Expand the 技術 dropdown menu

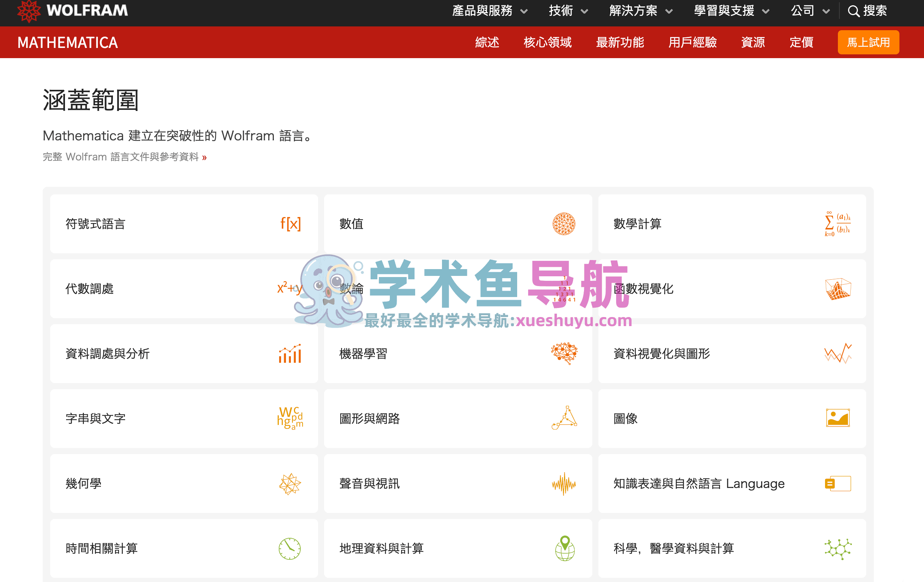pyautogui.click(x=568, y=11)
